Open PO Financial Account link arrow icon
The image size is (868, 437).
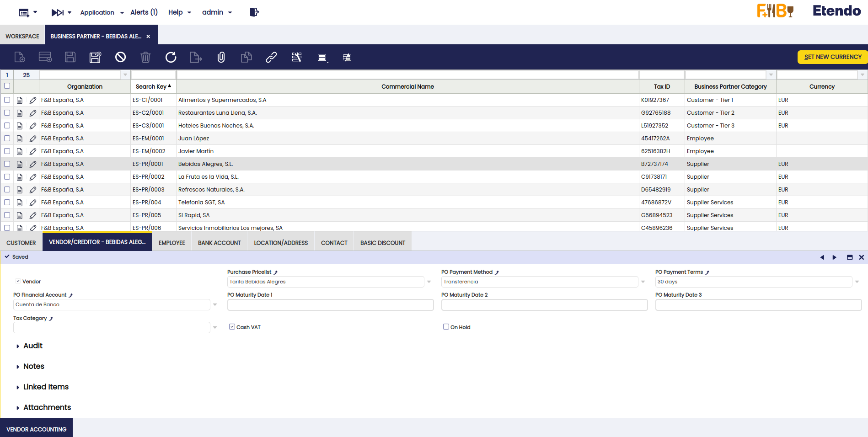point(71,295)
